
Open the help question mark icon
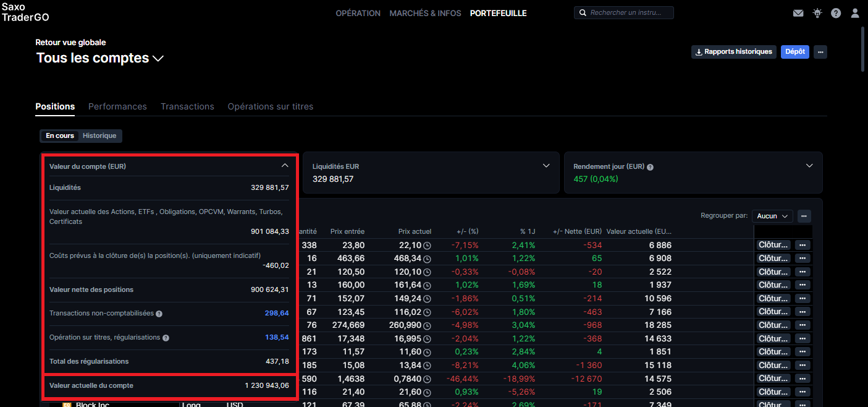click(x=836, y=13)
